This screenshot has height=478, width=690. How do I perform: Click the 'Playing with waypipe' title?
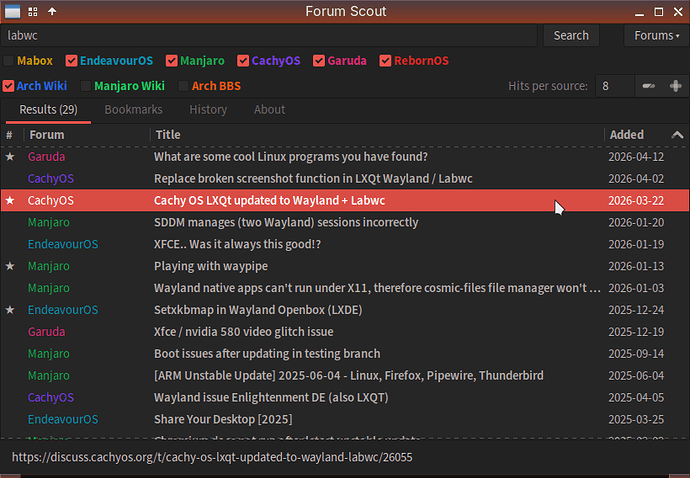211,266
